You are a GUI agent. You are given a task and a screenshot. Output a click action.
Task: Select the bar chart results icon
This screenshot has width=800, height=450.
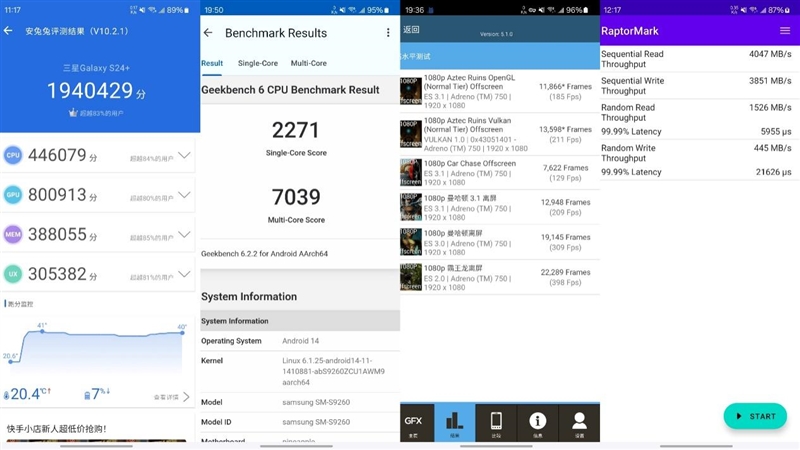(455, 423)
